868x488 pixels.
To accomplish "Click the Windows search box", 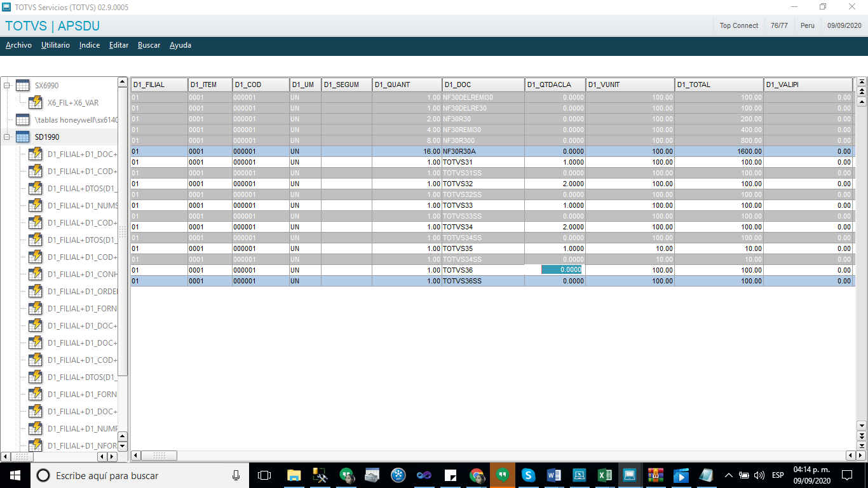I will (139, 475).
